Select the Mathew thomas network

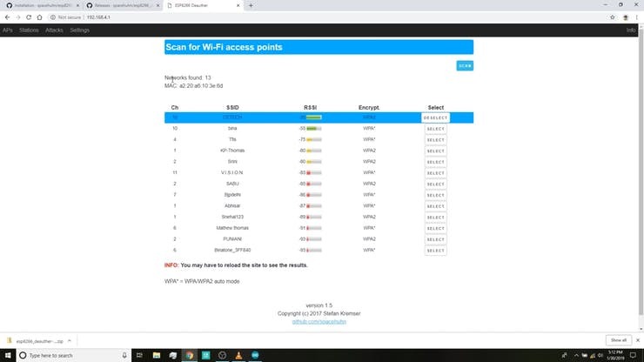point(436,229)
